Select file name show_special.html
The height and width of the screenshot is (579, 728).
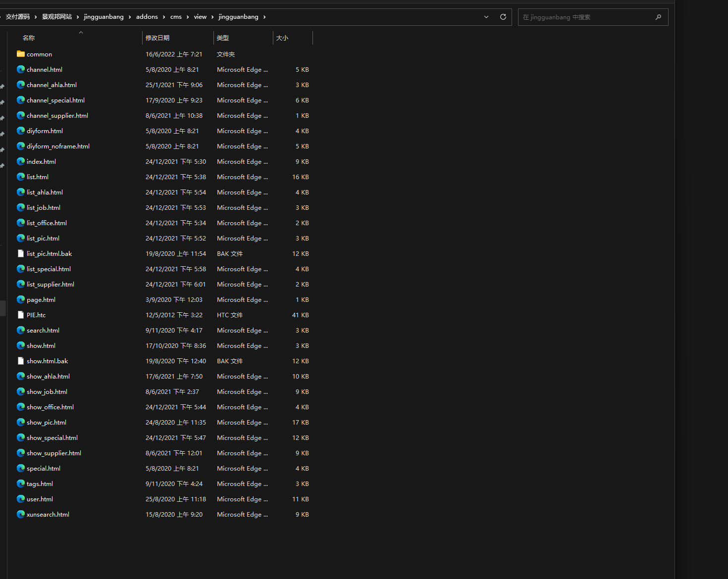coord(52,437)
